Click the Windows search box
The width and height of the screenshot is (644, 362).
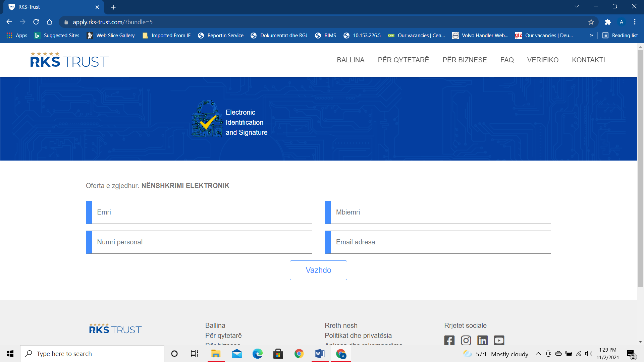pos(92,354)
